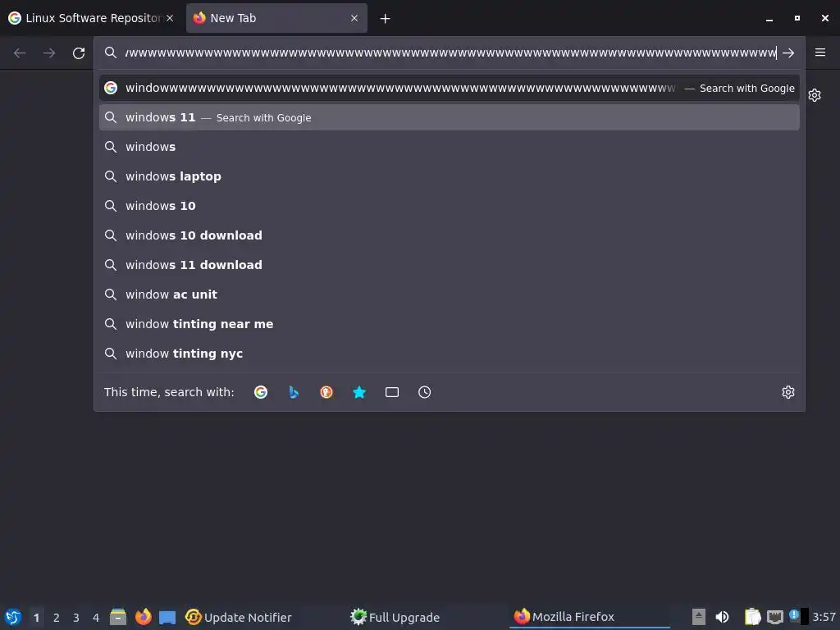Viewport: 840px width, 630px height.
Task: Click the update notification tray icon
Action: [794, 616]
